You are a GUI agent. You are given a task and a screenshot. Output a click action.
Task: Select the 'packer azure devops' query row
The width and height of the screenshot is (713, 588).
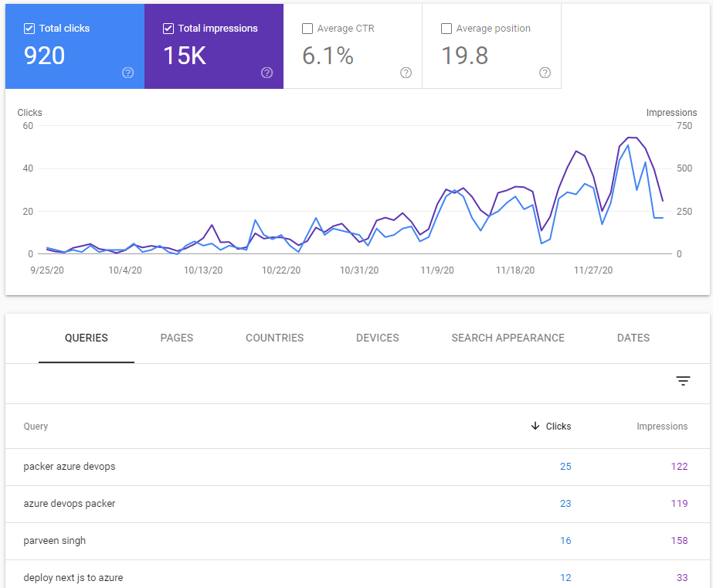tap(70, 467)
